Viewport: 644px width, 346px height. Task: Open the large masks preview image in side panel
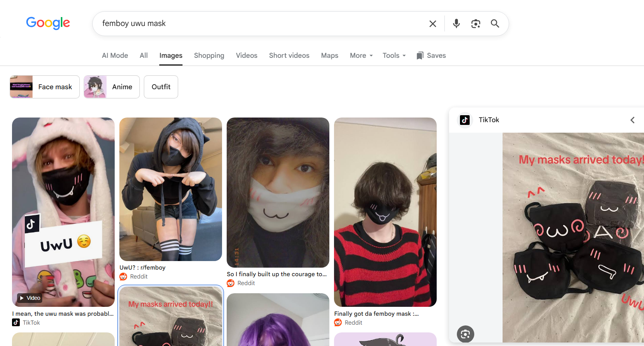tap(573, 237)
